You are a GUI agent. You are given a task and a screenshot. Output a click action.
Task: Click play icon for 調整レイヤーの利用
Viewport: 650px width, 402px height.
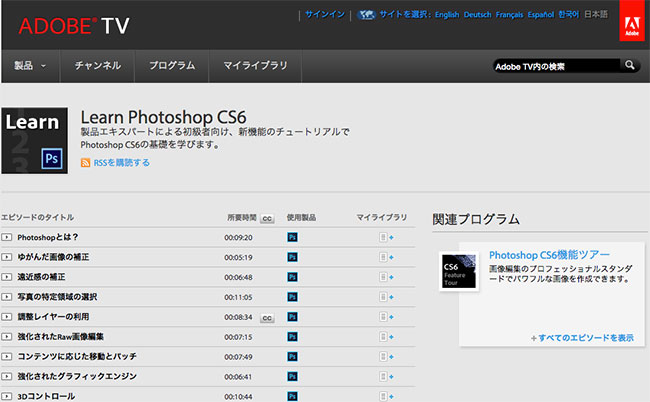click(6, 317)
